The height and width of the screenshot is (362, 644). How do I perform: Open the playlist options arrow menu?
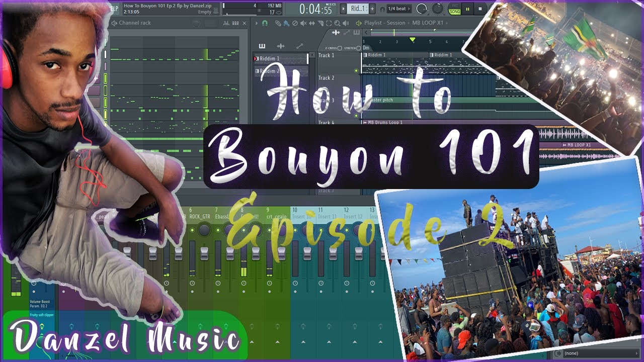(x=257, y=23)
